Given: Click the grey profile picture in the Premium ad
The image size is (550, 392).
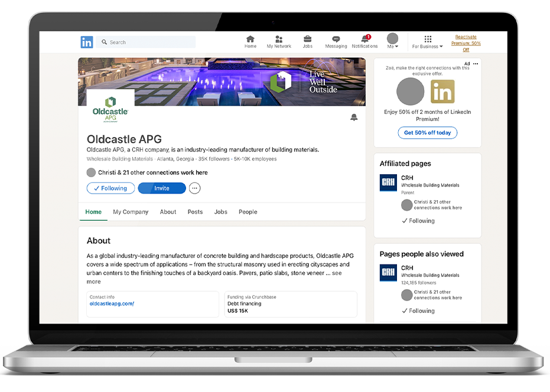Looking at the screenshot, I should 410,92.
